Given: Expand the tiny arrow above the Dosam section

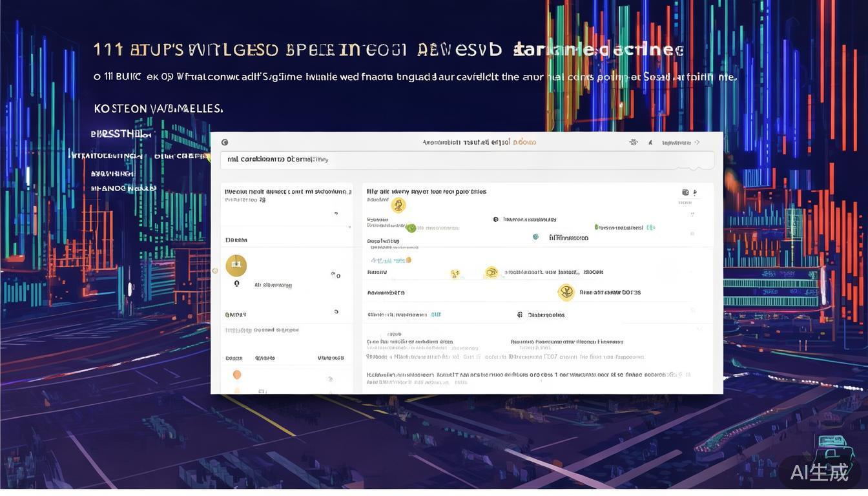Looking at the screenshot, I should coord(349,226).
